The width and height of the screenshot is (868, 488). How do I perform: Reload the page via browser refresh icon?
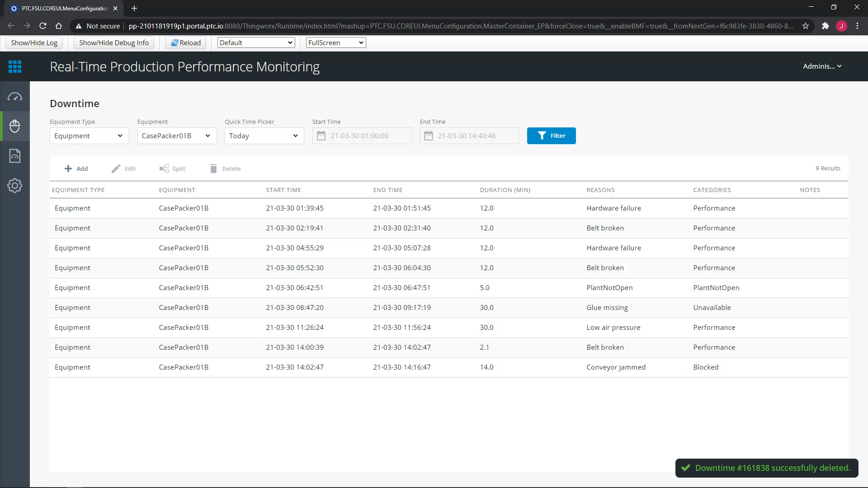[x=43, y=26]
